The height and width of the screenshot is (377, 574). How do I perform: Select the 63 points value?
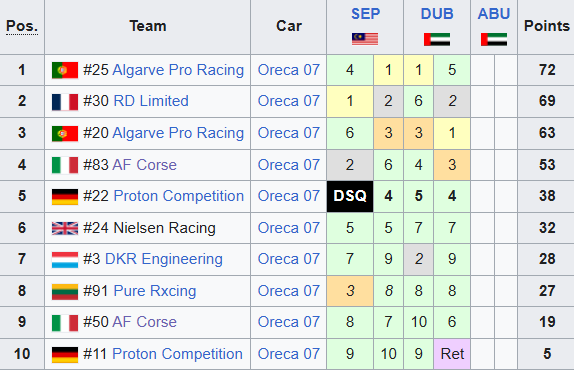pos(547,133)
